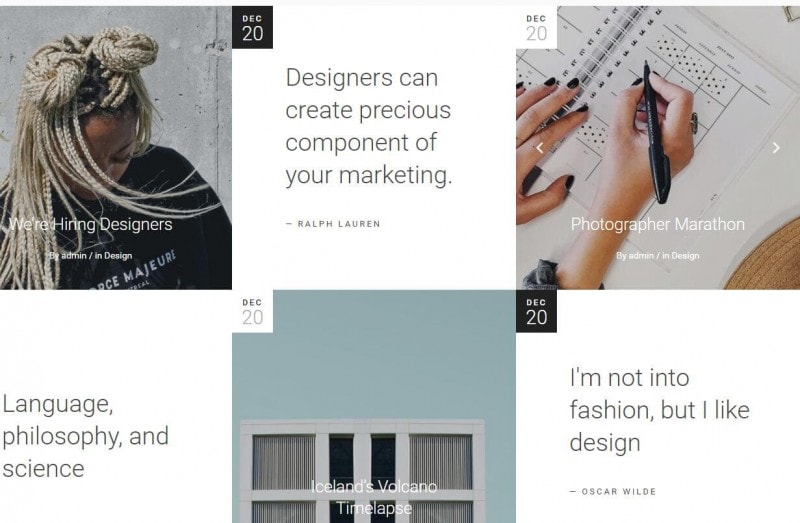Click the dark Dec 20 badge on Ralph Lauren quote
The width and height of the screenshot is (800, 523).
(253, 28)
